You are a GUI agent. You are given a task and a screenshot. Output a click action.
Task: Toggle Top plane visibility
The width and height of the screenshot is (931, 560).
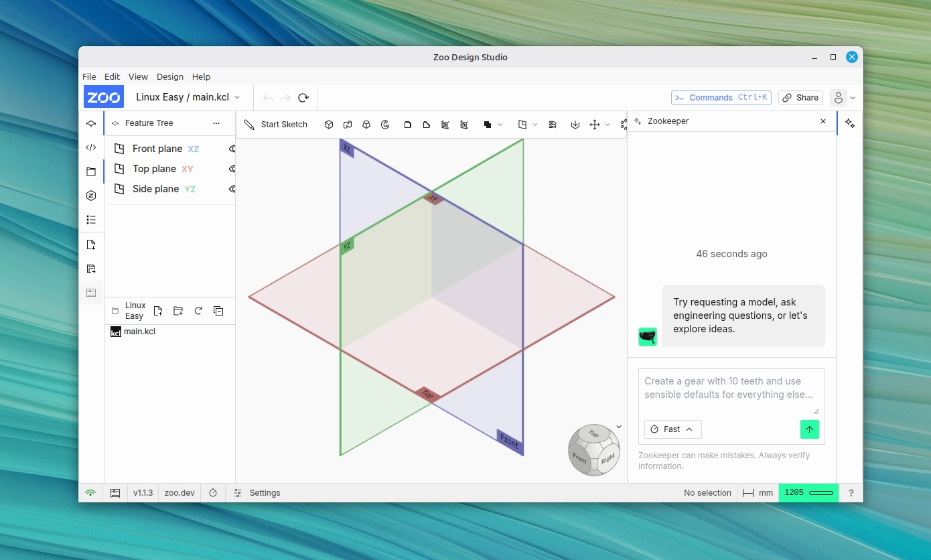point(233,169)
